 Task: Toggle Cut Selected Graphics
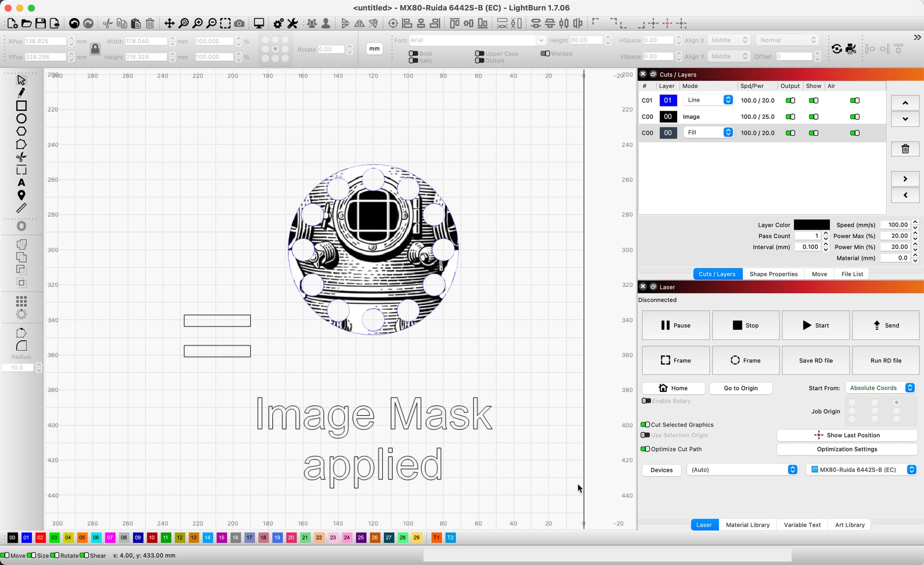(x=645, y=424)
